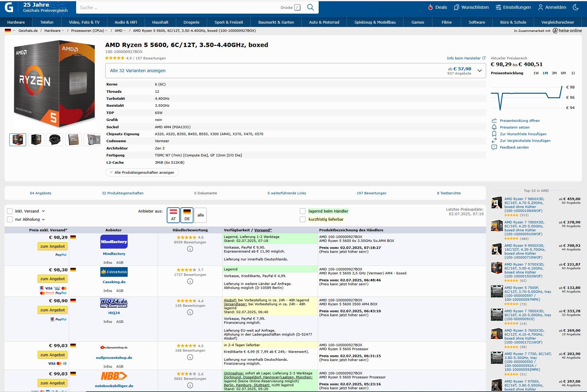Image resolution: width=587 pixels, height=392 pixels.
Task: Click the Geizhals G logo
Action: coord(9,7)
